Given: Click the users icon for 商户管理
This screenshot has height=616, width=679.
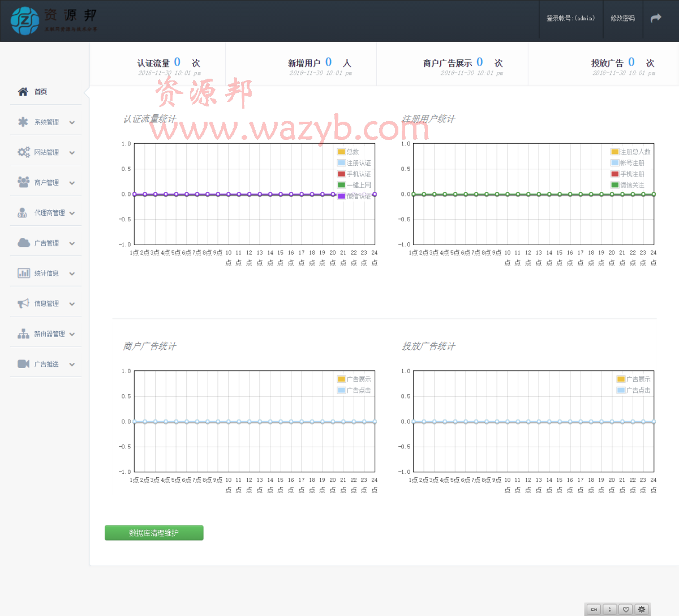Looking at the screenshot, I should click(x=24, y=182).
